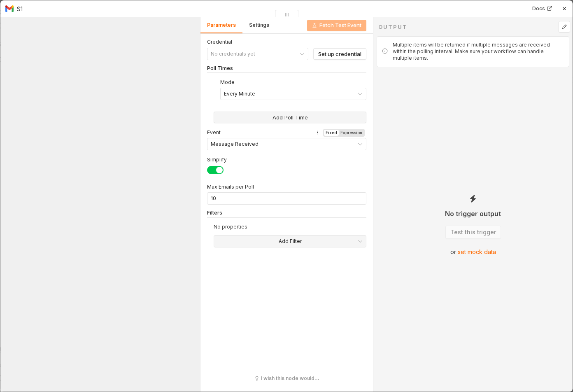Screen dimensions: 573x392
Task: Open Docs external link icon
Action: coord(550,8)
